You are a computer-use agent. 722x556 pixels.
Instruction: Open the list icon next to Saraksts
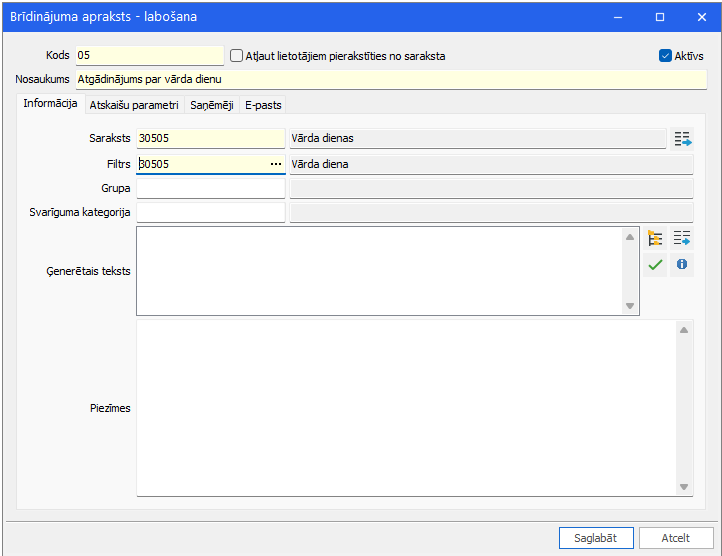pos(682,138)
